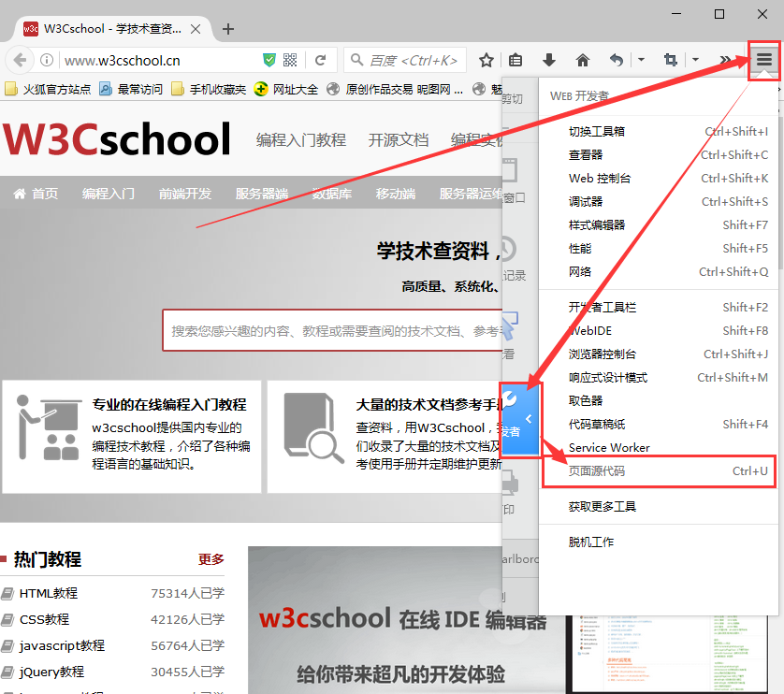Select Service Worker menu item

tap(659, 447)
